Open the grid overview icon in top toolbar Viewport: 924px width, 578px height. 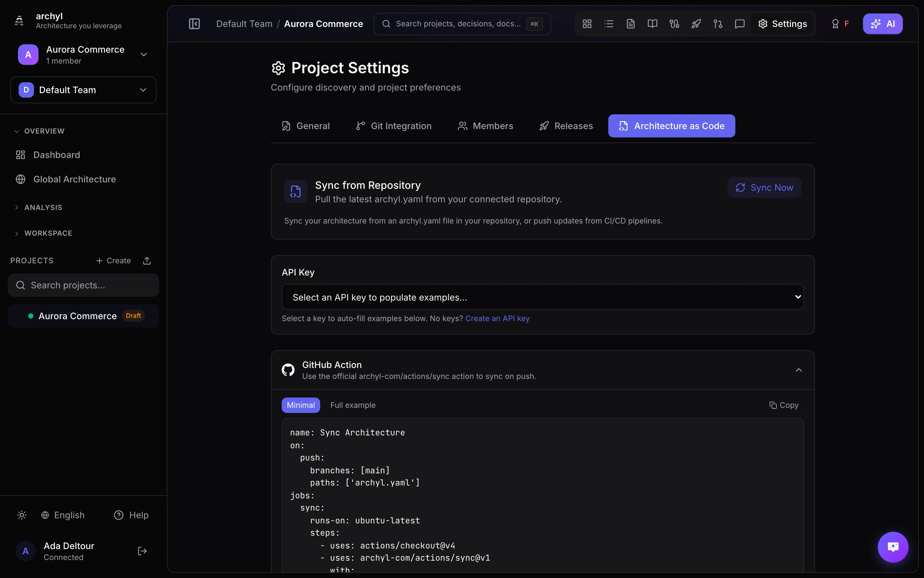(x=587, y=24)
